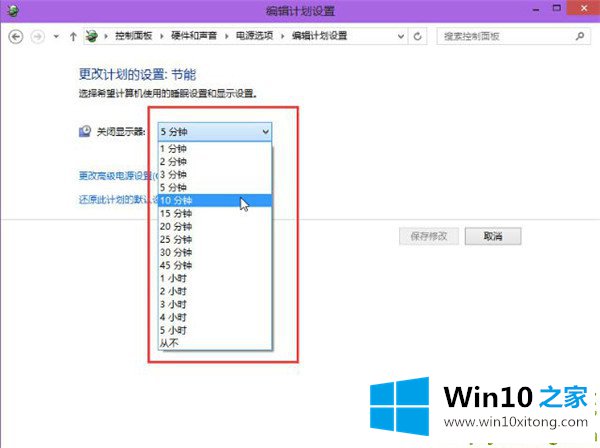
Task: Collapse the 关闭显示器 combo box
Action: click(215, 132)
